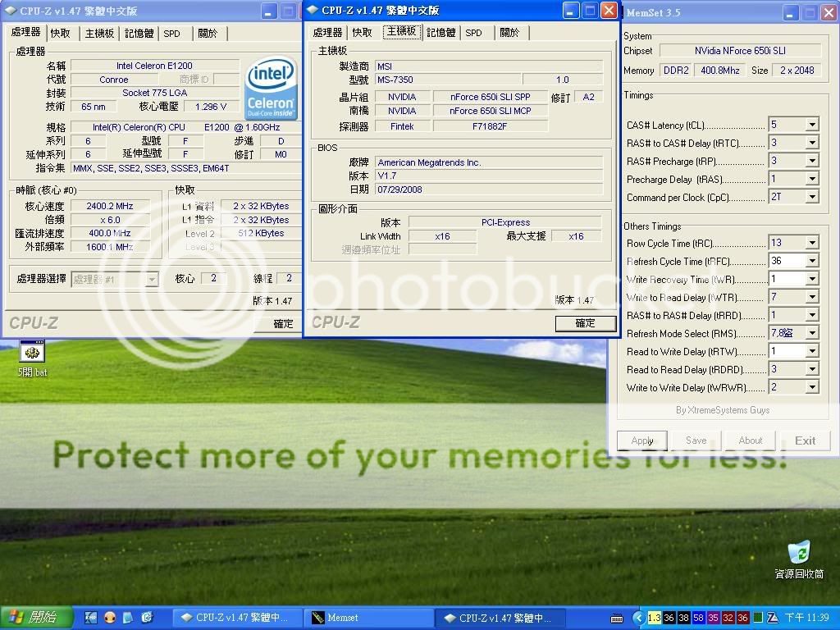Open 記憶體 tab in the processor CPU-Z window
Image resolution: width=840 pixels, height=630 pixels.
click(x=139, y=33)
